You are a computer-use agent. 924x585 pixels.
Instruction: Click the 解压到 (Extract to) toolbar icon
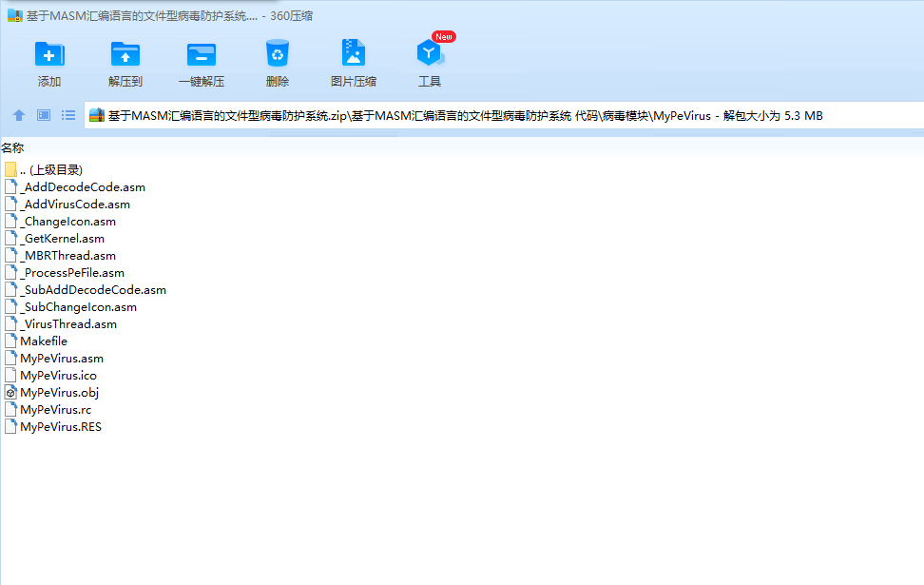coord(125,54)
